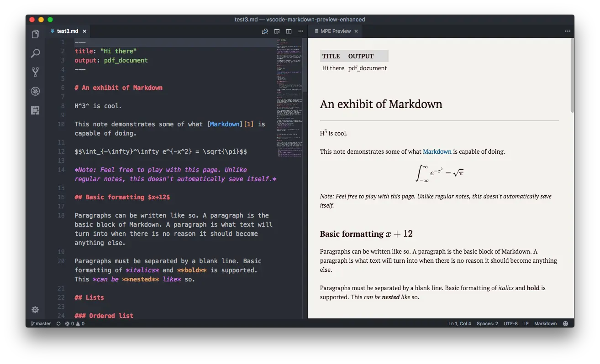The width and height of the screenshot is (600, 364).
Task: Click the errors and warnings indicator
Action: coord(74,323)
